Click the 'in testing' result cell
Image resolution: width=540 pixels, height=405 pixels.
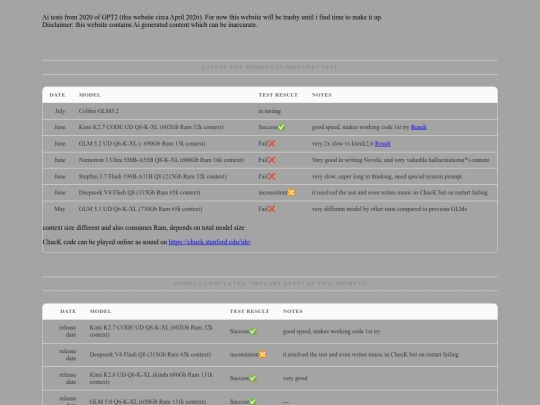[270, 111]
